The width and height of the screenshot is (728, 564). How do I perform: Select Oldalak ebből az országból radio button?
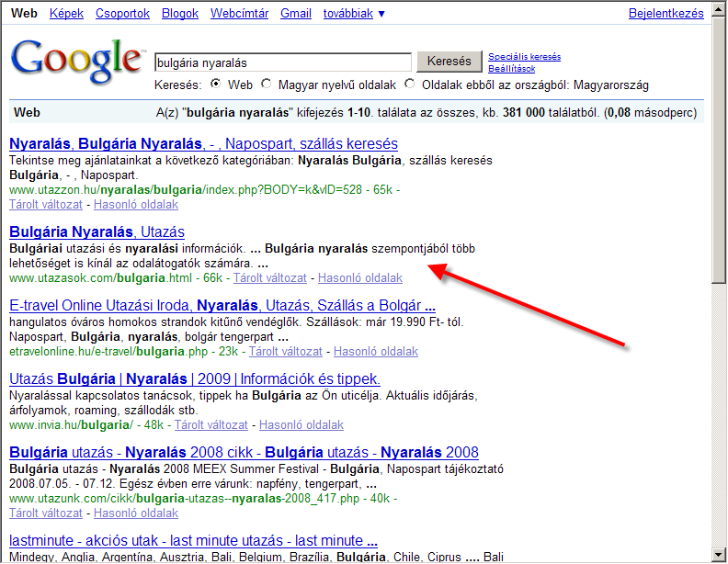(410, 84)
